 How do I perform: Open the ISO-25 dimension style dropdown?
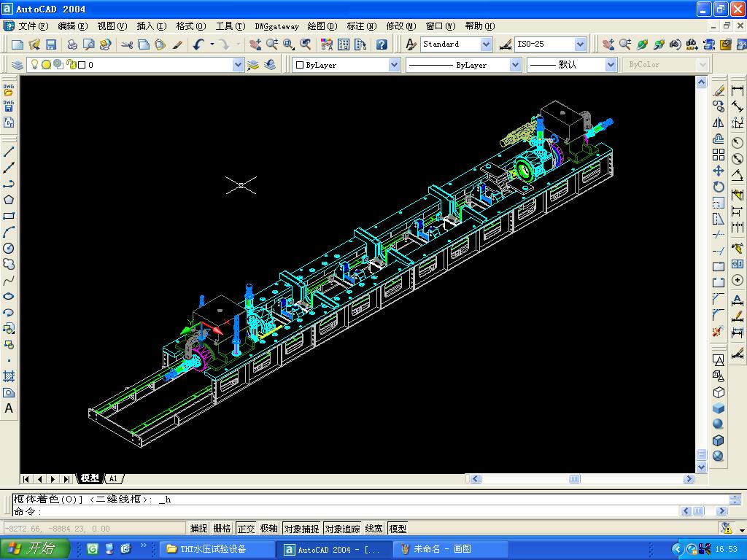pyautogui.click(x=580, y=44)
